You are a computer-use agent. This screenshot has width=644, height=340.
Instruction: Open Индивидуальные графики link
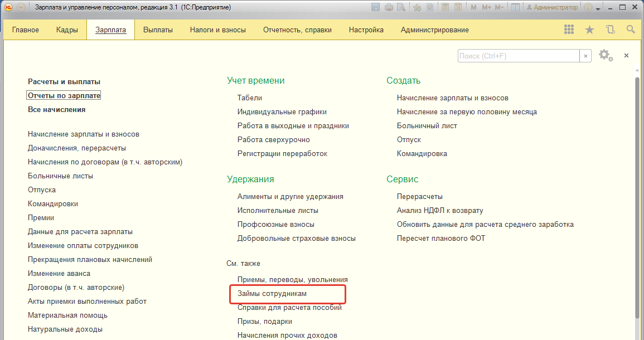click(282, 111)
